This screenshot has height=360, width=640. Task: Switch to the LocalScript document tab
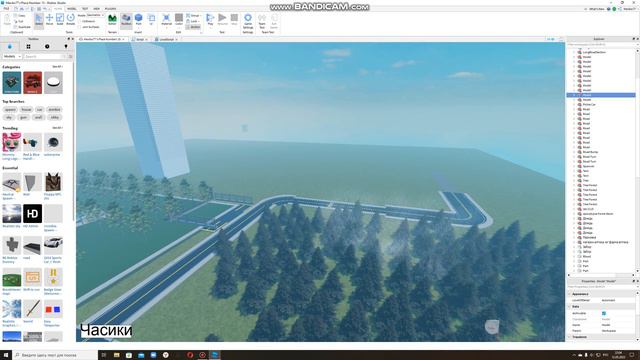coord(167,39)
